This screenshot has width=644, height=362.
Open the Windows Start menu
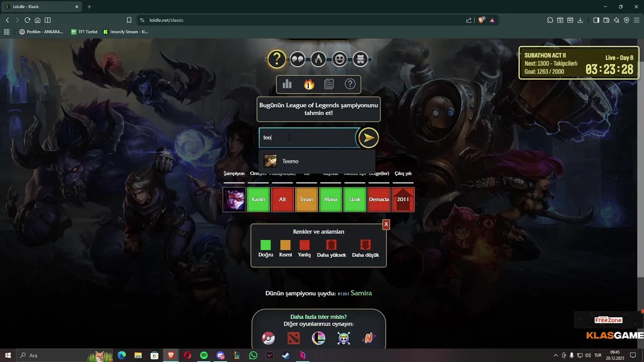coord(8,355)
